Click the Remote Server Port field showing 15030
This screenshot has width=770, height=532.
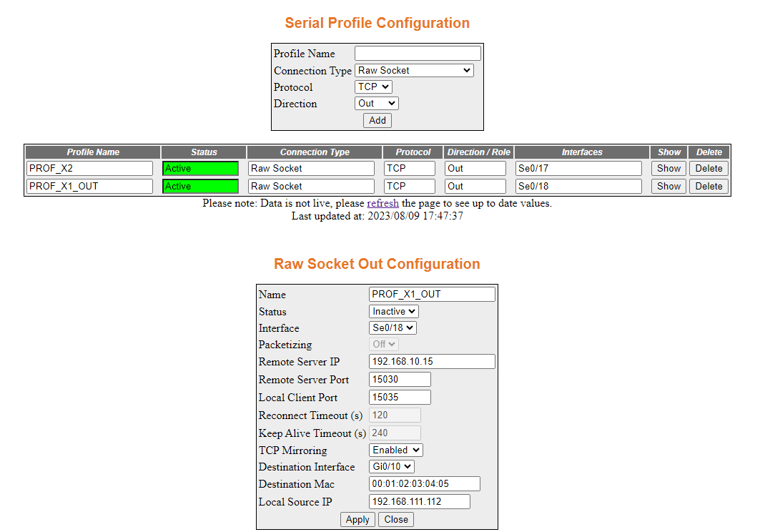point(399,379)
